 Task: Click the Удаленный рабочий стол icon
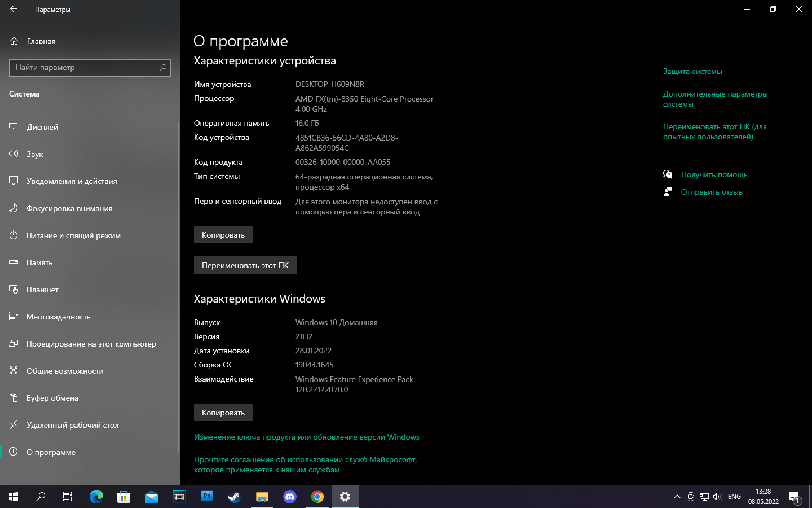[x=14, y=425]
